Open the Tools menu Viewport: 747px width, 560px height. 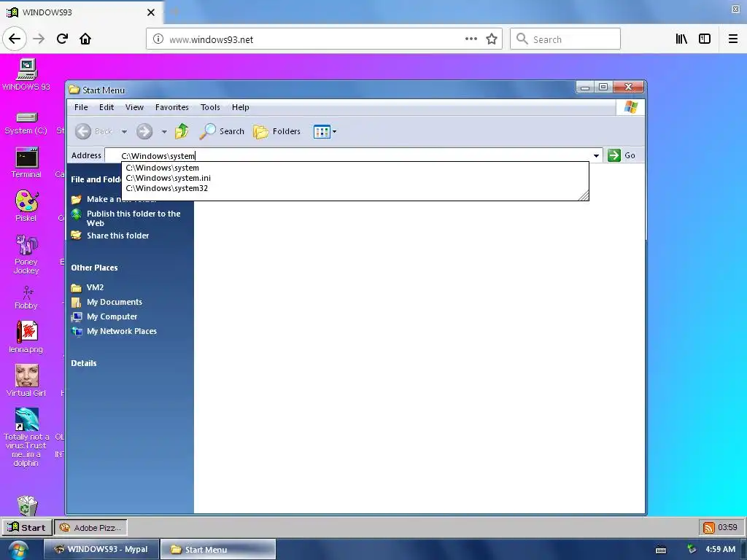click(x=210, y=107)
